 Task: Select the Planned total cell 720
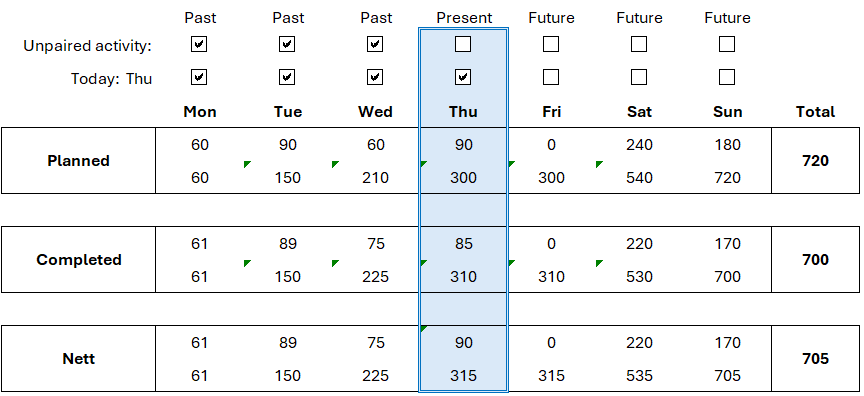point(816,161)
